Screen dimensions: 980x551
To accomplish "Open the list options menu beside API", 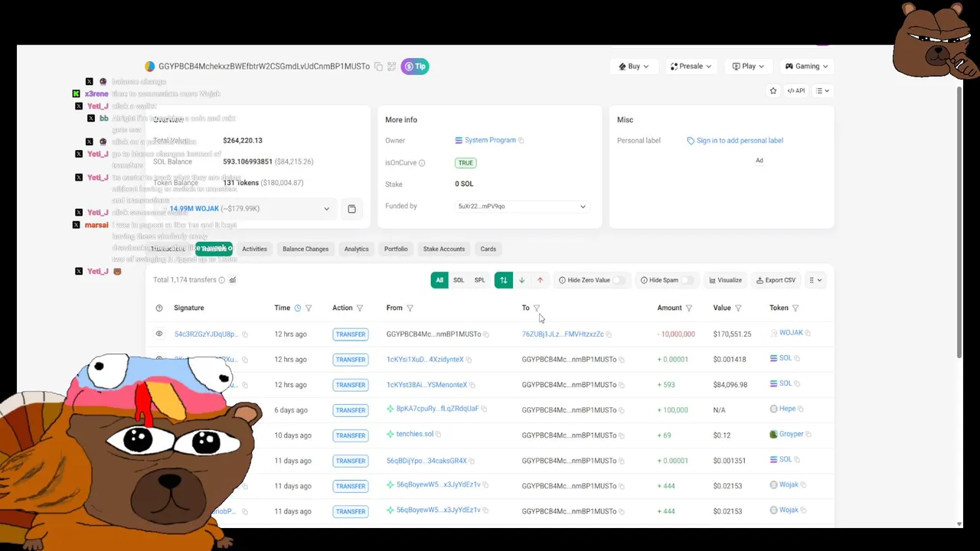I will (x=823, y=91).
